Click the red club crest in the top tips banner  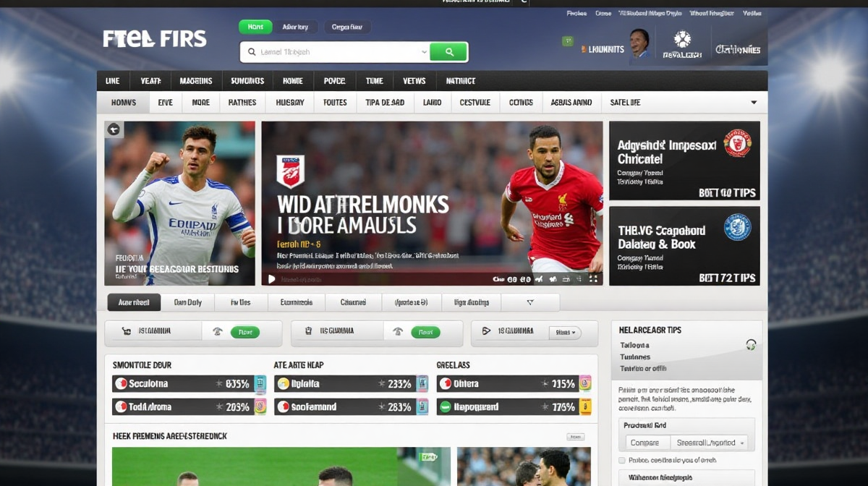(x=737, y=142)
